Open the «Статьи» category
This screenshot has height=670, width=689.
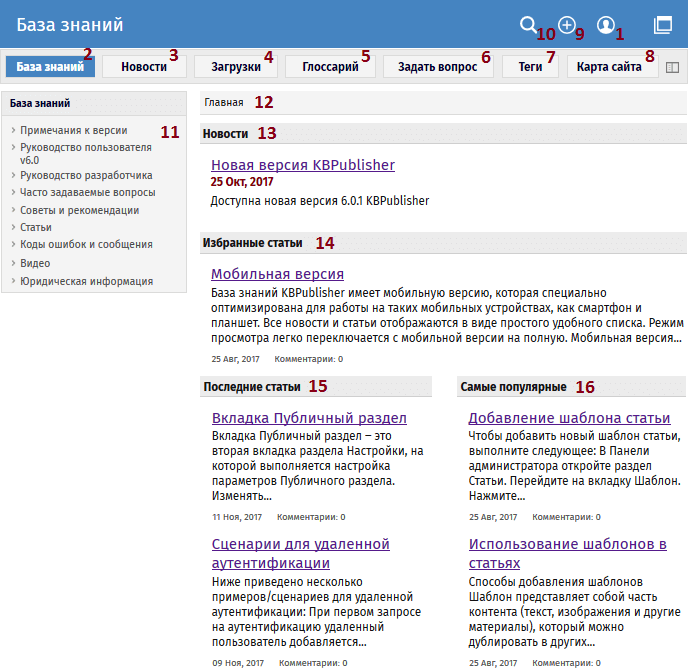36,228
